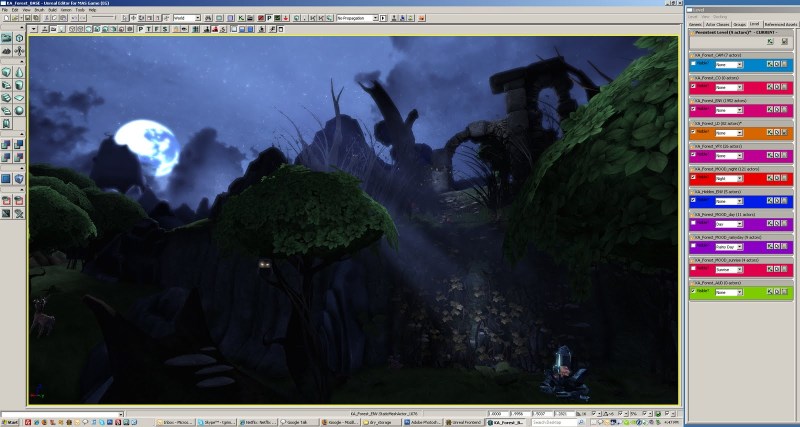Open the No Propagation dropdown

pos(357,18)
